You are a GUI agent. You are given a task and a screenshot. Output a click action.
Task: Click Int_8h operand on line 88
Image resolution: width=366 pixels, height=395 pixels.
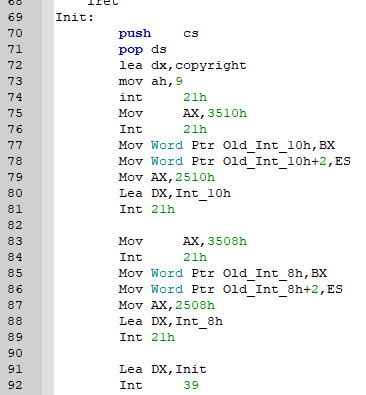pyautogui.click(x=199, y=321)
